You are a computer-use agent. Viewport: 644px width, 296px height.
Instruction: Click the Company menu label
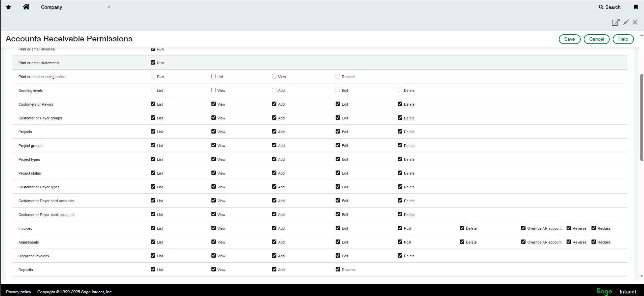click(52, 7)
